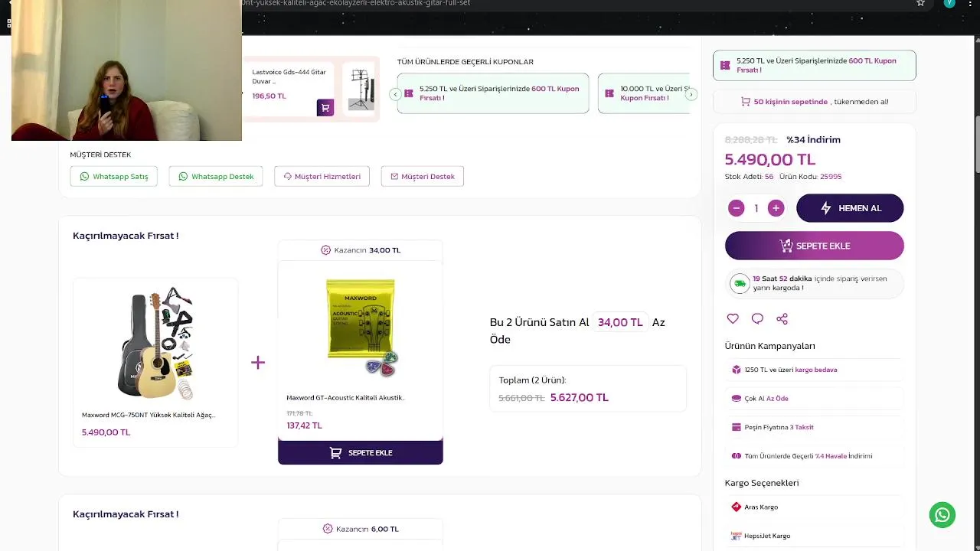Click the Peşin Fiyatına 3 Taksit campaign
Image resolution: width=980 pixels, height=551 pixels.
814,427
